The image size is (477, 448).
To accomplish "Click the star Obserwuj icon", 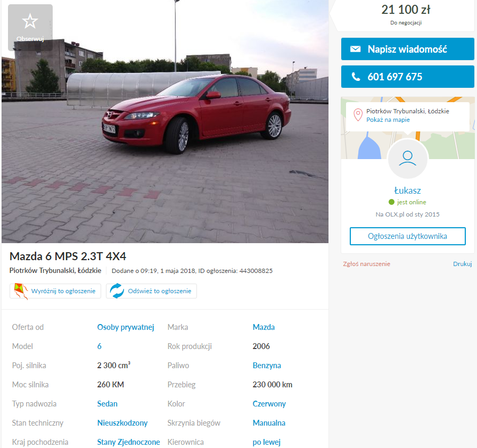I will 30,22.
